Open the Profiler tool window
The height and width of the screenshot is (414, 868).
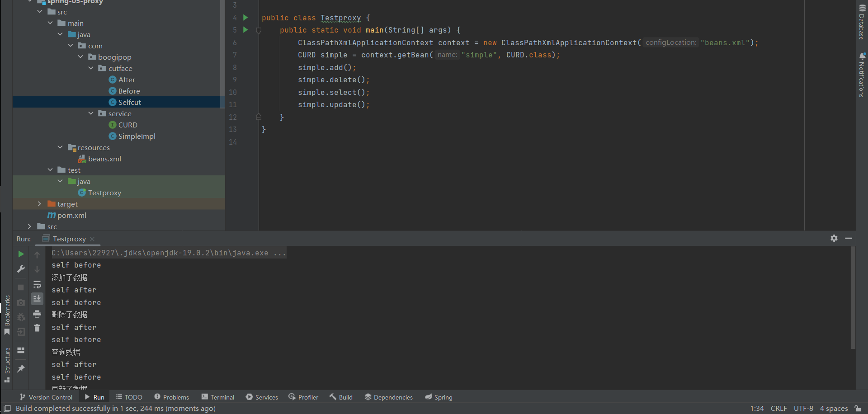[x=304, y=397]
